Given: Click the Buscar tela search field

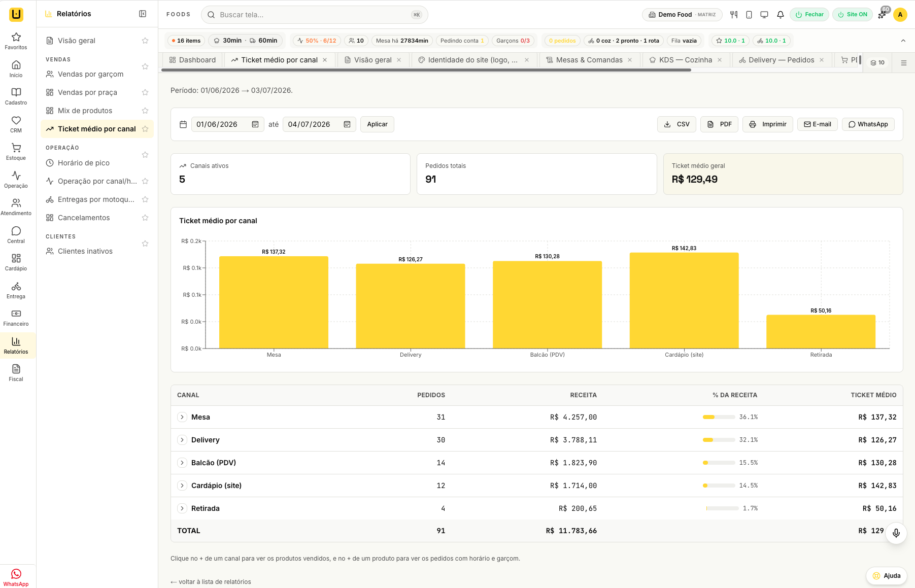Looking at the screenshot, I should 315,15.
